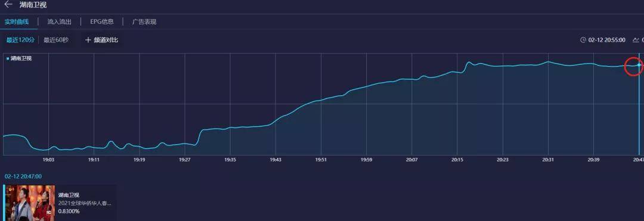Click the 20:23 time axis label
The image size is (644, 221).
coord(502,160)
